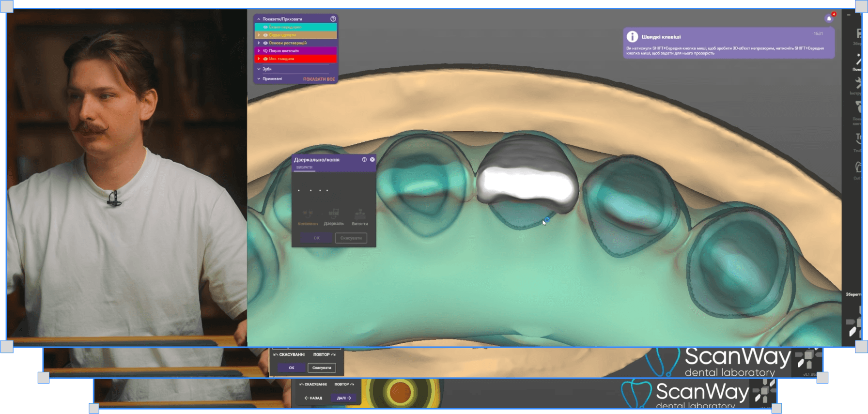Show the hidden Повна анатомія layer

point(265,51)
